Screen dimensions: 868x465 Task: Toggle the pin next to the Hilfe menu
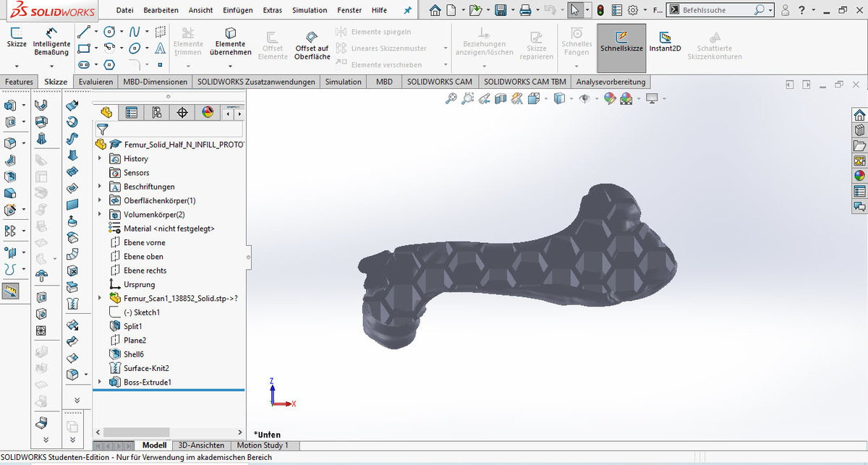click(x=408, y=10)
